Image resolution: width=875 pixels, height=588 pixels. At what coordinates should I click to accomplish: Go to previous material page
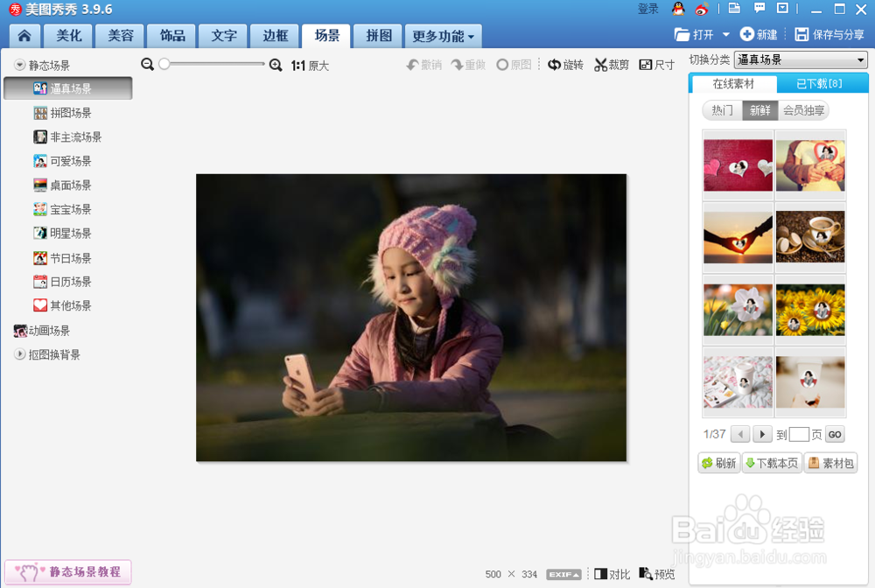coord(740,434)
